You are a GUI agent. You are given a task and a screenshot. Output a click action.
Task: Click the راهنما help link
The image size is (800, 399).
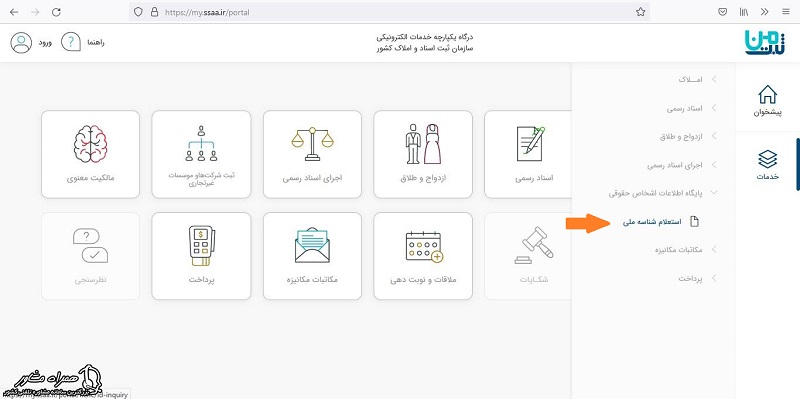tap(95, 43)
